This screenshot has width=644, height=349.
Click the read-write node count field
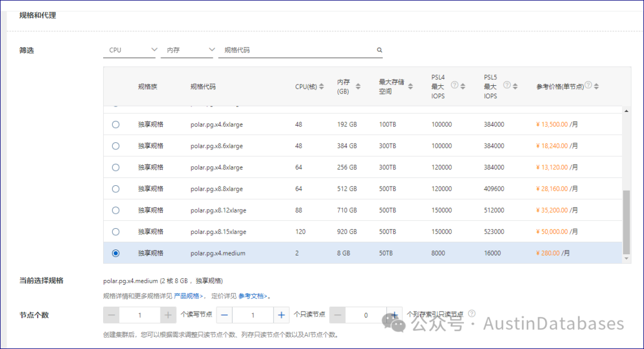coord(140,316)
